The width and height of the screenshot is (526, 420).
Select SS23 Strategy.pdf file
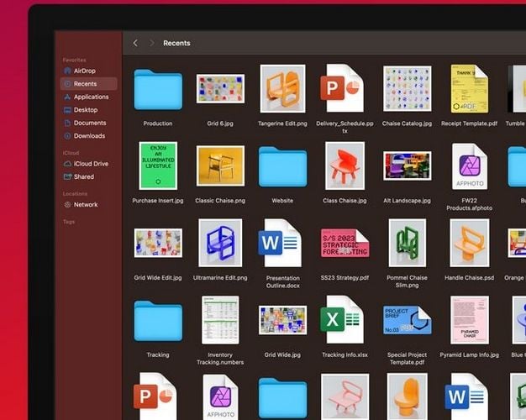click(x=344, y=243)
